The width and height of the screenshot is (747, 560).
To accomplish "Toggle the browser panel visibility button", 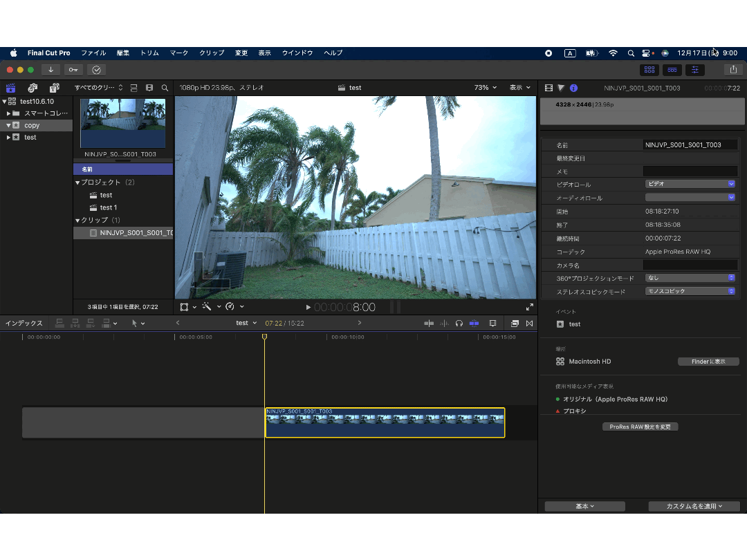I will pos(649,70).
